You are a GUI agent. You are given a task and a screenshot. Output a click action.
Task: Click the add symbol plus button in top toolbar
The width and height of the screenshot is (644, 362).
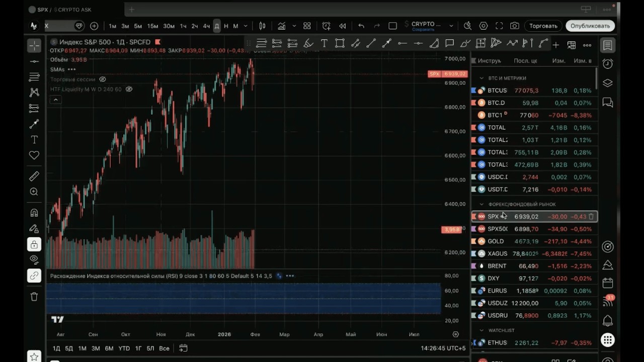pyautogui.click(x=94, y=26)
